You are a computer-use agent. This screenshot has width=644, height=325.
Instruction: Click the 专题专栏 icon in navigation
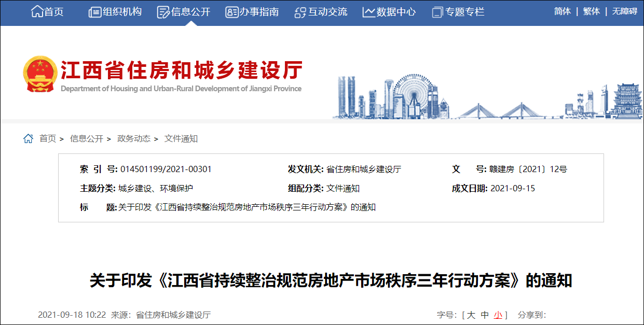(x=437, y=11)
